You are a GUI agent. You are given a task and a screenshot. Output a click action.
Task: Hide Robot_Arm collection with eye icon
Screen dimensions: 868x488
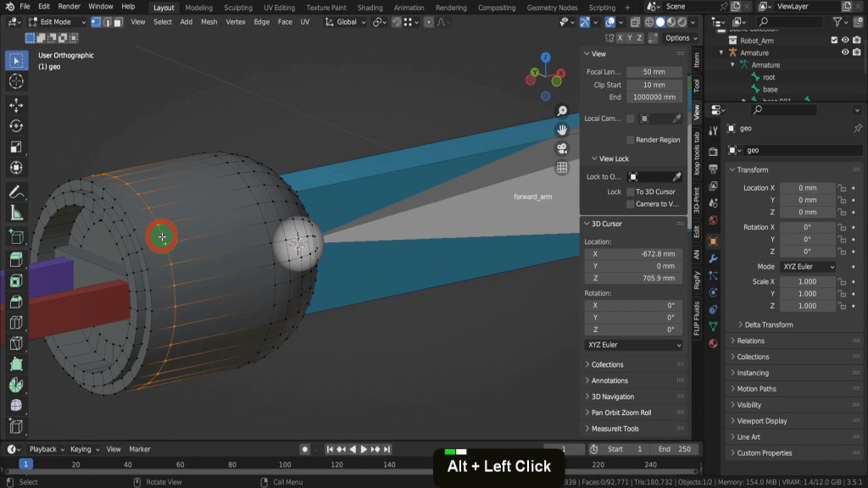coord(844,40)
